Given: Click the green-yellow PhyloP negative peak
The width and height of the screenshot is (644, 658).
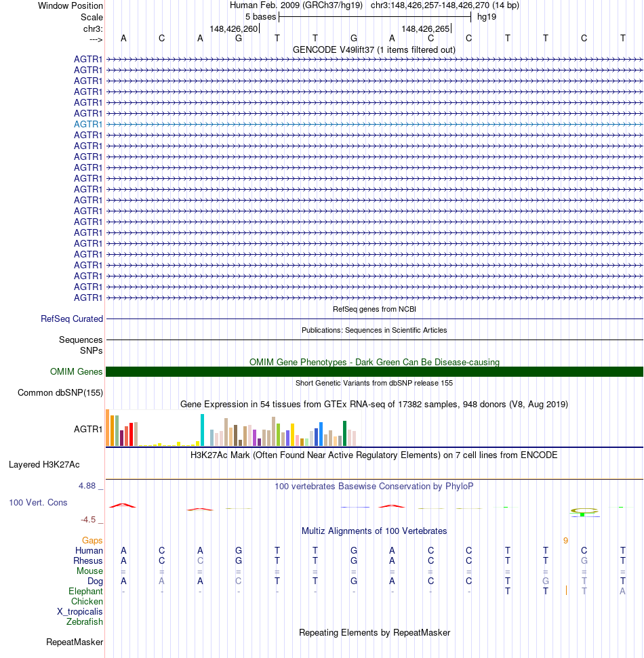Looking at the screenshot, I should click(584, 512).
